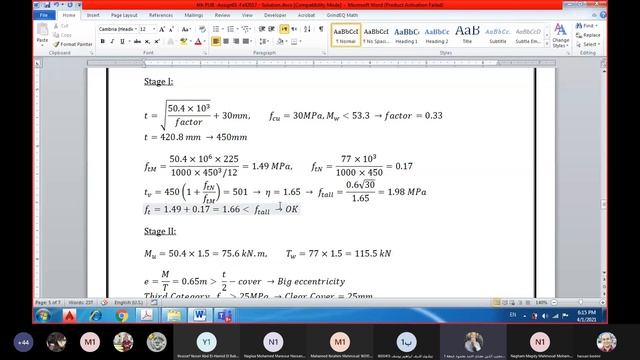Toggle Justify alignment

click(245, 41)
